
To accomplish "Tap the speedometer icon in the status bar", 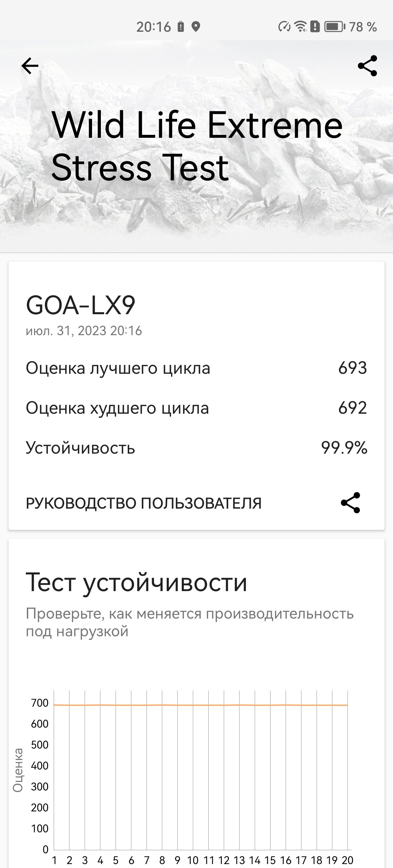I will (285, 27).
